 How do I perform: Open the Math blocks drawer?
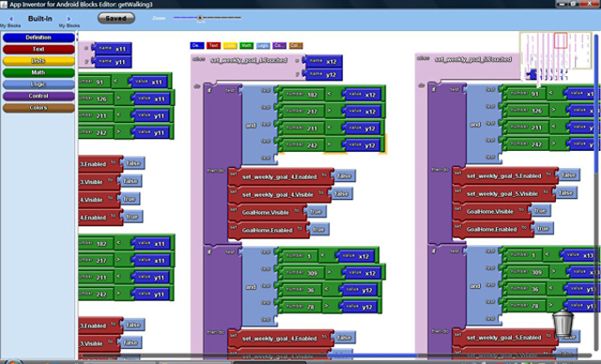pos(39,72)
